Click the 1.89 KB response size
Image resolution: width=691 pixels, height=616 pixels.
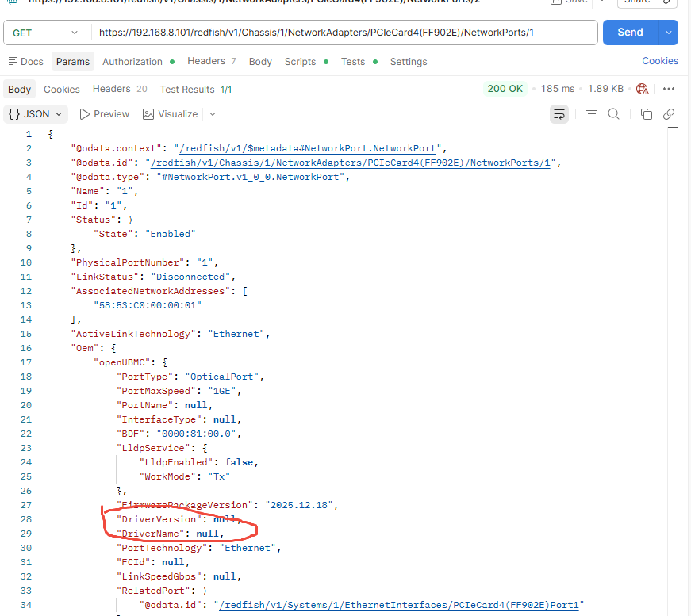click(x=605, y=89)
